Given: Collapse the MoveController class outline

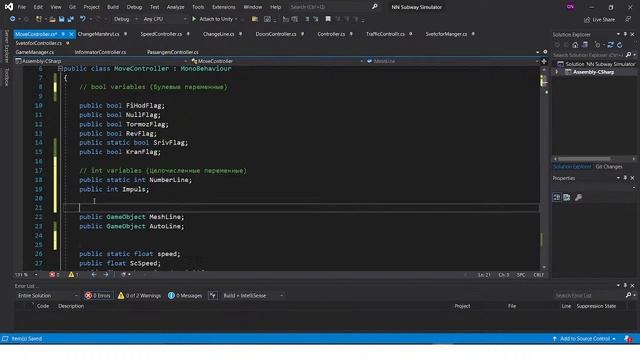Looking at the screenshot, I should [x=60, y=69].
